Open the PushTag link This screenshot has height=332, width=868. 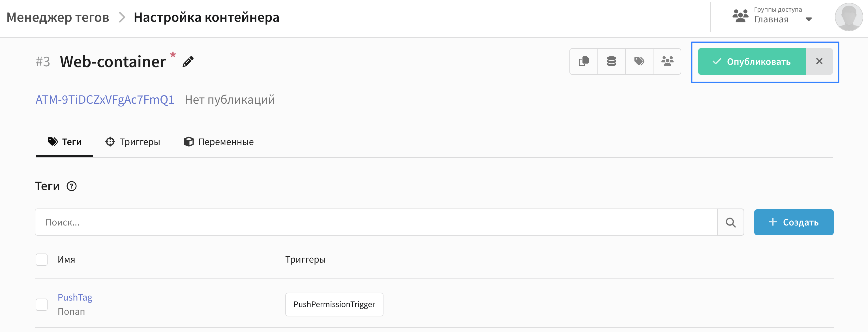75,297
